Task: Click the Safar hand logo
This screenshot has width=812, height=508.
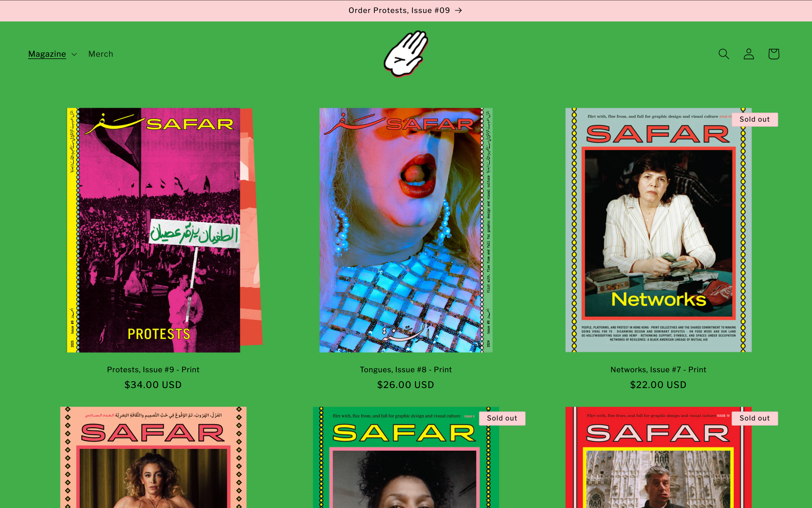Action: tap(406, 54)
